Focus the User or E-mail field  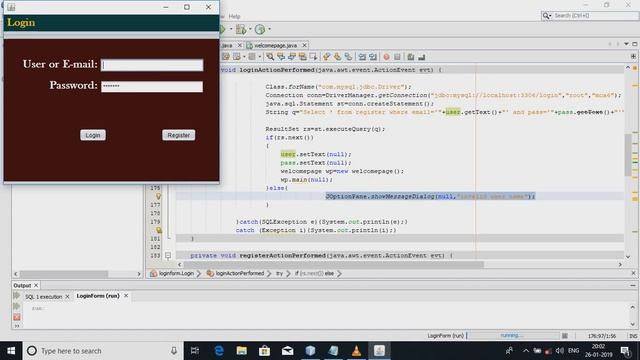click(152, 65)
